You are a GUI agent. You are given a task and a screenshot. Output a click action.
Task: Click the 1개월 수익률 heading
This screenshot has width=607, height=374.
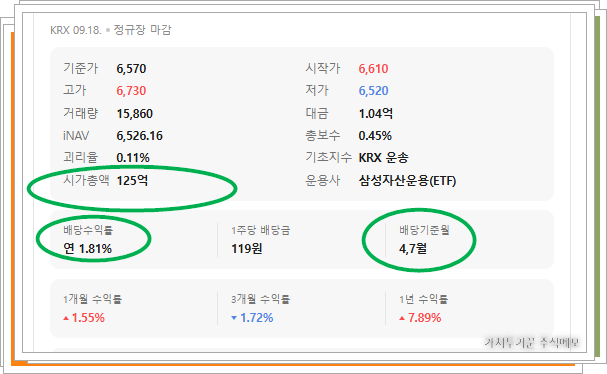pos(93,299)
